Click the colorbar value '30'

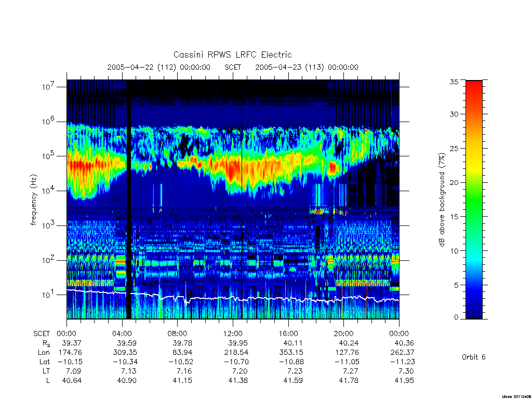click(x=454, y=114)
